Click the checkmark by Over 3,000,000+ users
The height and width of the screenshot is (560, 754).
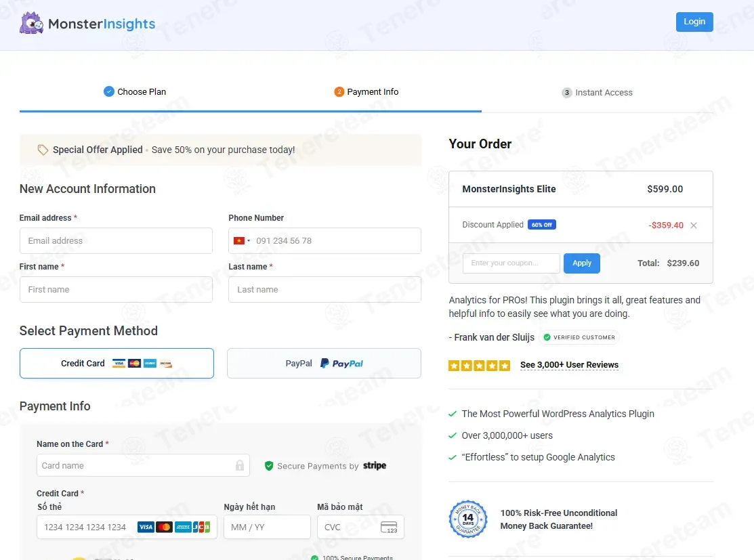452,435
